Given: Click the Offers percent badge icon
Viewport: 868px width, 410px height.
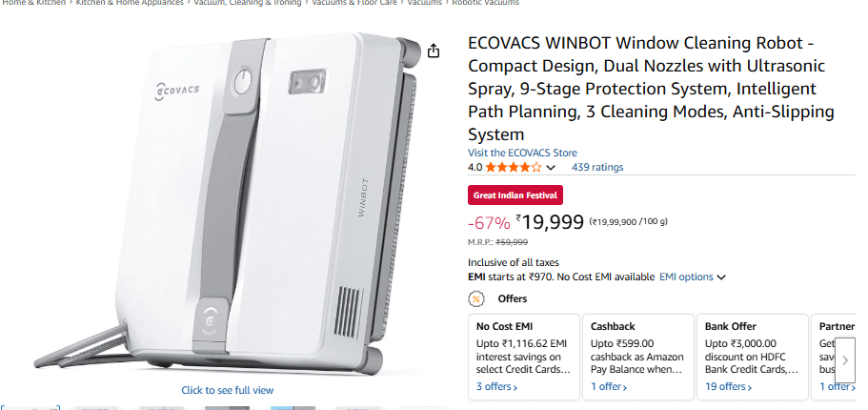Looking at the screenshot, I should click(x=475, y=298).
